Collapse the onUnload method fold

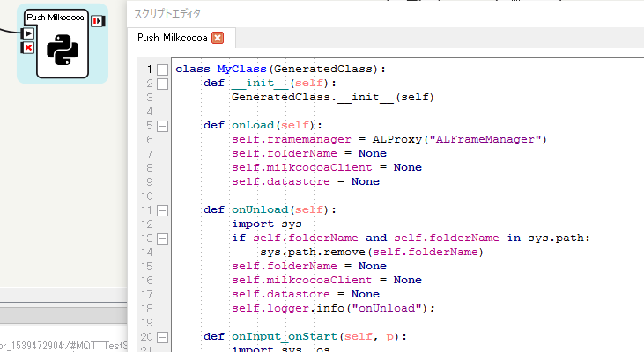pyautogui.click(x=162, y=209)
